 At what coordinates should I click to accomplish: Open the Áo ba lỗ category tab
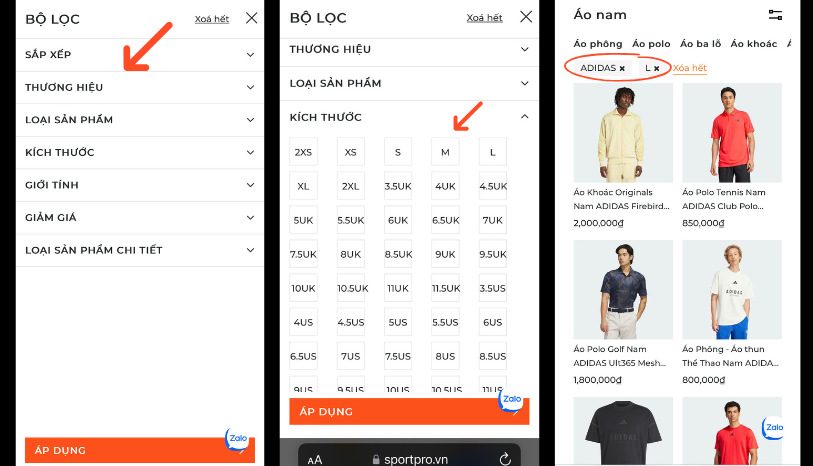(700, 44)
